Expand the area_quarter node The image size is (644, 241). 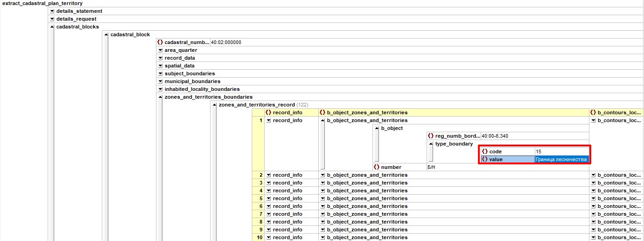pyautogui.click(x=160, y=50)
